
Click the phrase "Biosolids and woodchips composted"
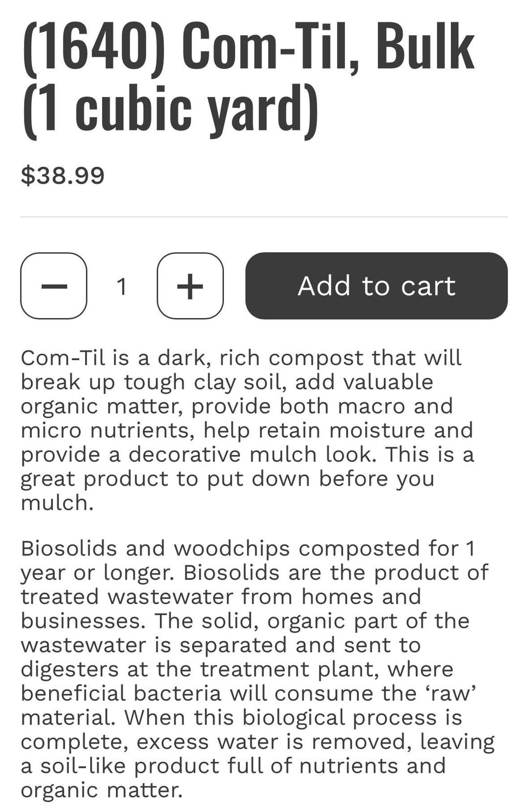click(x=220, y=548)
